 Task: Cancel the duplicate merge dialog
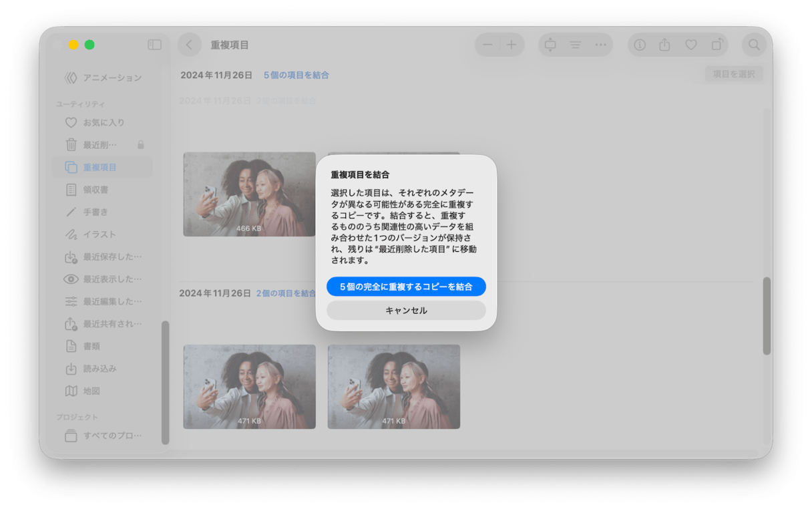point(406,310)
